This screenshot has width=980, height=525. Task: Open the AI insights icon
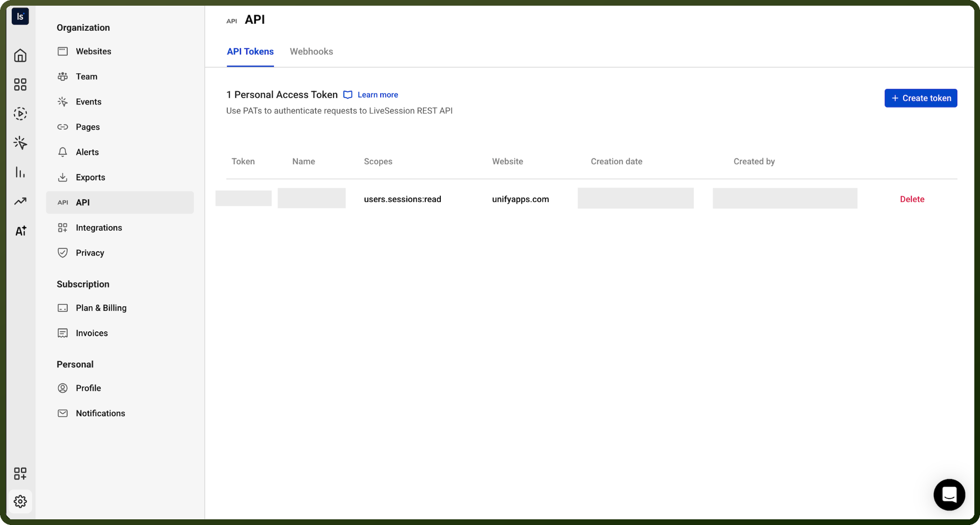(x=20, y=231)
